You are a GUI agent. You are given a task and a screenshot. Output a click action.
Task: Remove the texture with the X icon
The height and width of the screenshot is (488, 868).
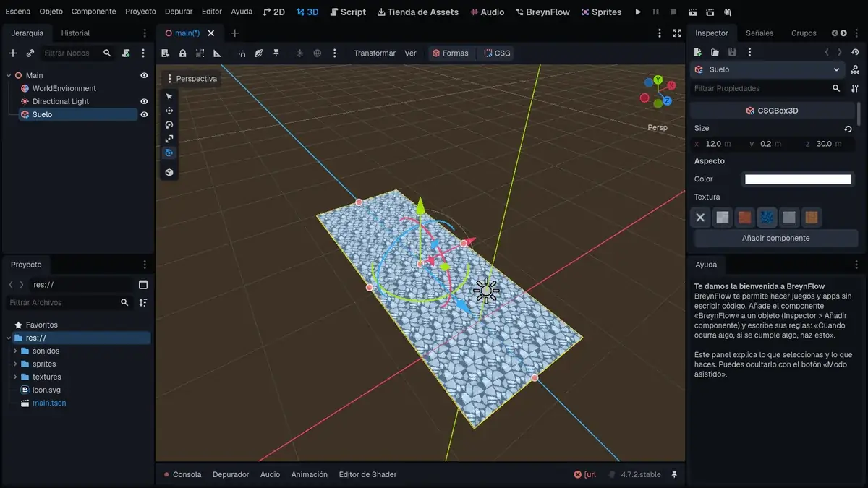click(x=700, y=217)
